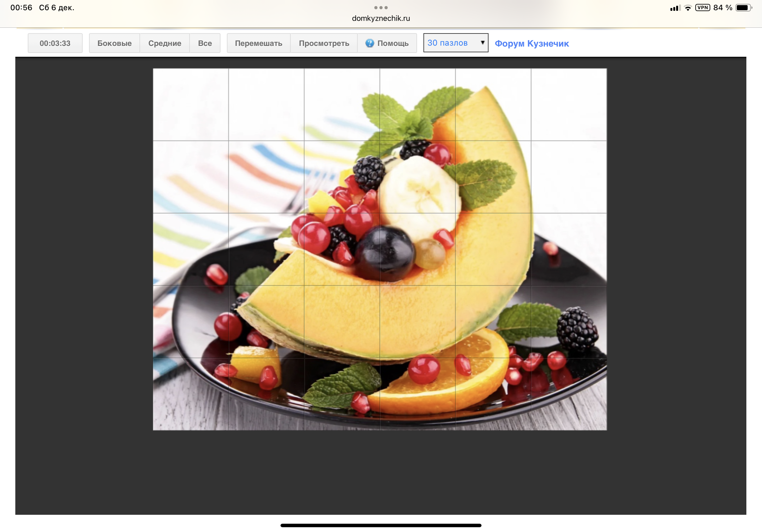The width and height of the screenshot is (762, 532).
Task: Tap the Wi-Fi status icon
Action: pyautogui.click(x=688, y=8)
